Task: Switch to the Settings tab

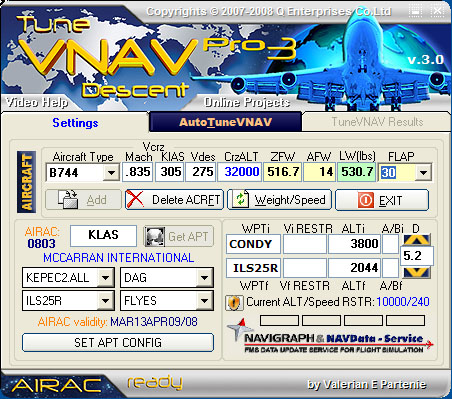Action: pyautogui.click(x=75, y=123)
